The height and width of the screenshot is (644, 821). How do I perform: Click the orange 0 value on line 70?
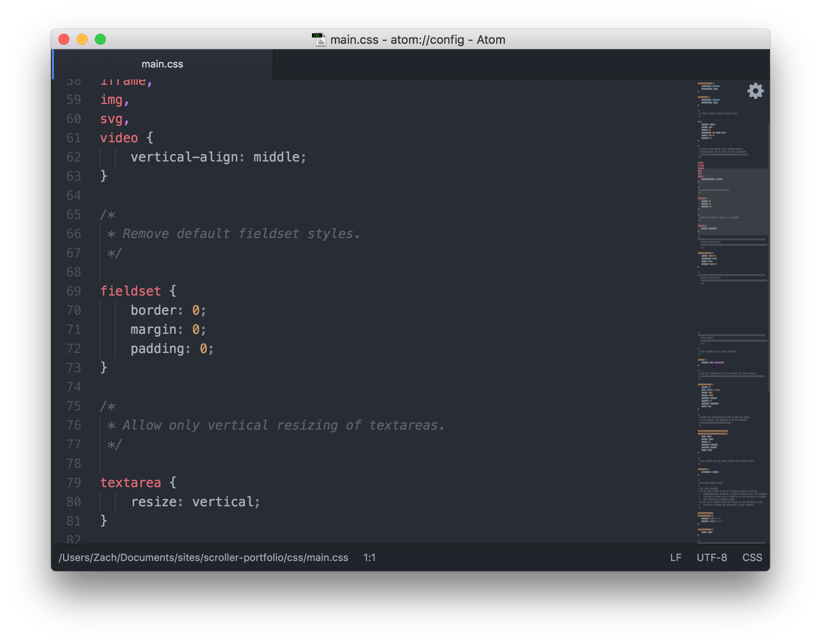pos(196,310)
